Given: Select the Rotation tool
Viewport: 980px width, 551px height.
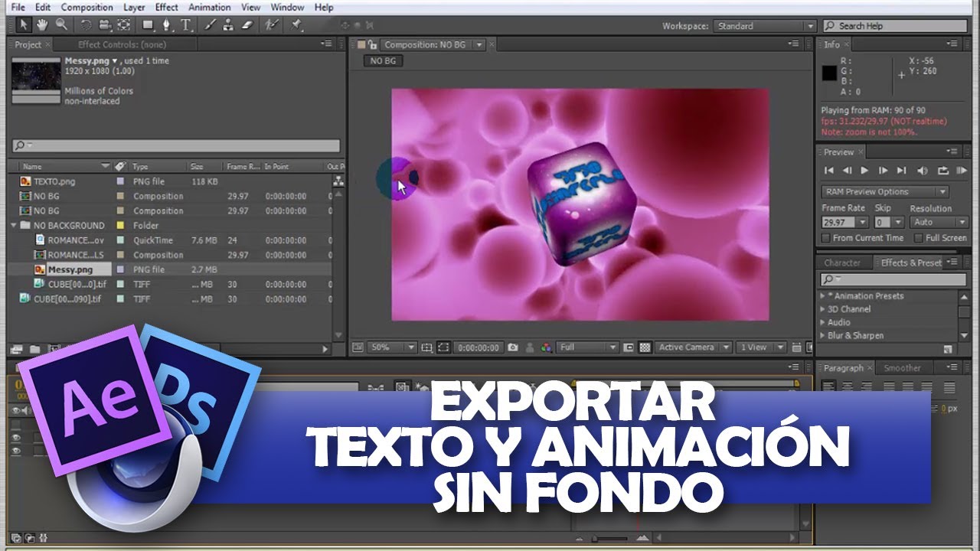Looking at the screenshot, I should [x=85, y=25].
